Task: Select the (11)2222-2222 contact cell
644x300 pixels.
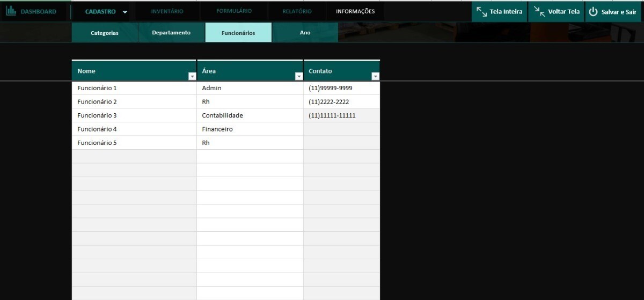Action: 341,102
